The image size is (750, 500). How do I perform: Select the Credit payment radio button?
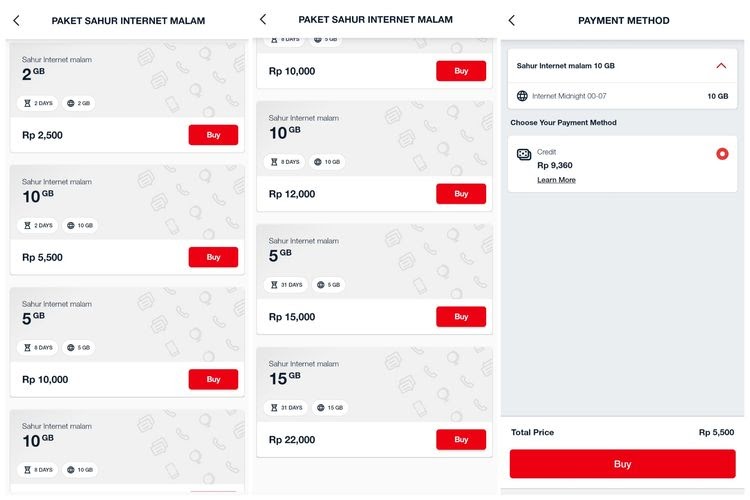[722, 154]
